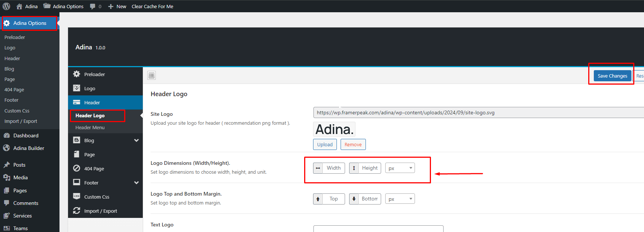Open Blog in left admin submenu
The height and width of the screenshot is (232, 644).
(9, 69)
